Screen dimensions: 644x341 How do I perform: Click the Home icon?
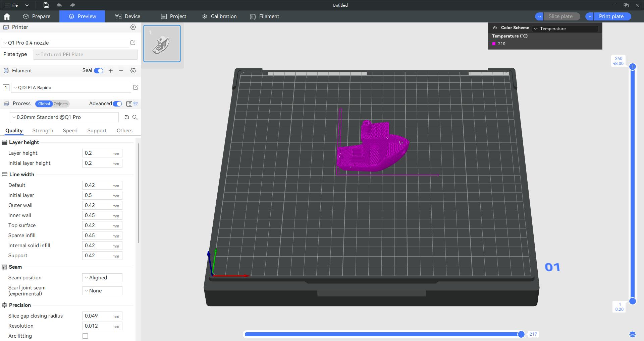[7, 16]
